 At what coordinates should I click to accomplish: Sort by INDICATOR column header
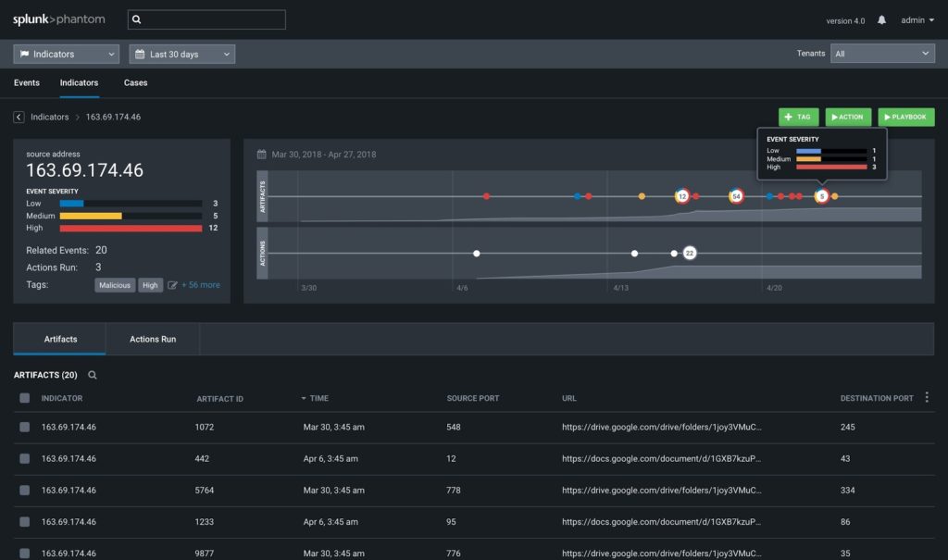coord(62,398)
